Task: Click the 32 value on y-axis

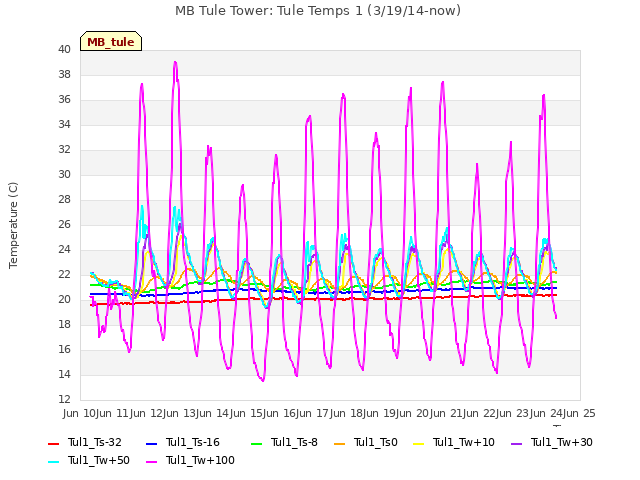Action: coord(64,149)
